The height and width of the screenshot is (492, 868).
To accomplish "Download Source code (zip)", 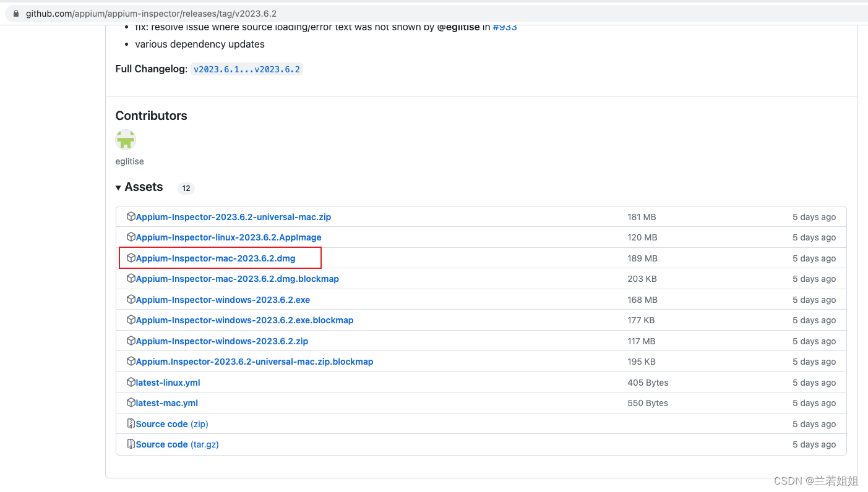I will pyautogui.click(x=172, y=424).
